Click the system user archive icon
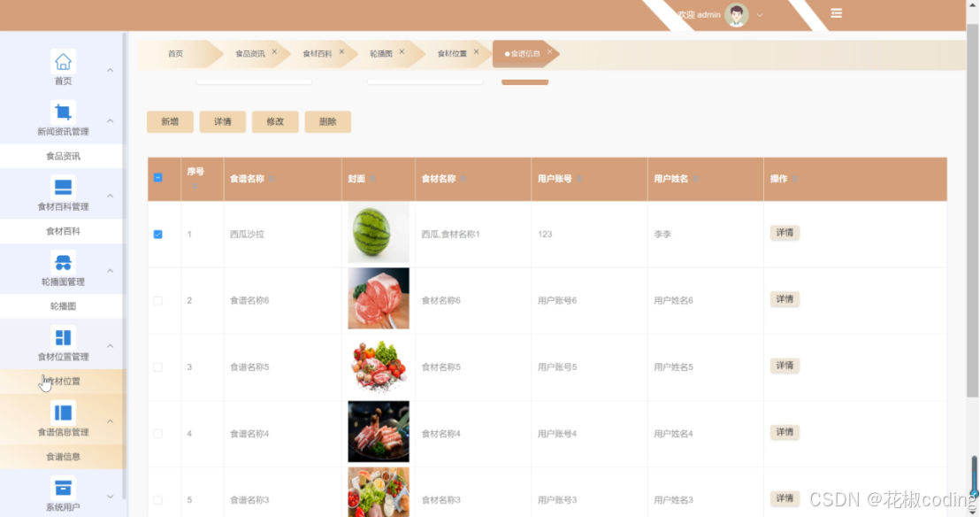The image size is (980, 517). click(x=63, y=488)
